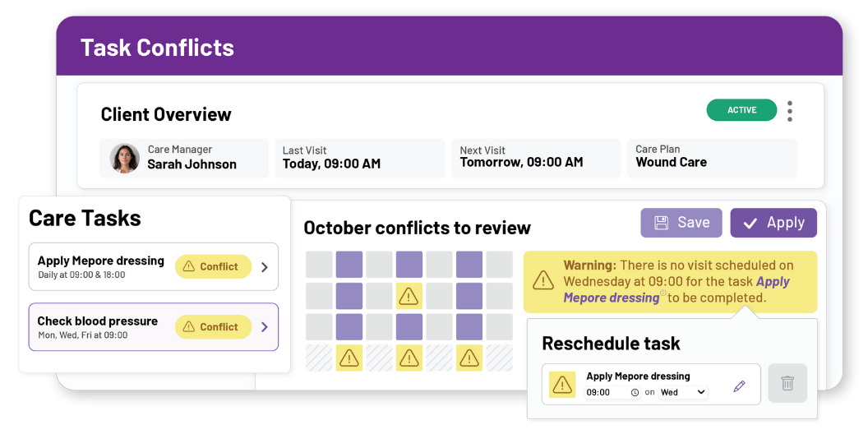This screenshot has height=434, width=868.
Task: Click the trash delete button
Action: pyautogui.click(x=787, y=383)
